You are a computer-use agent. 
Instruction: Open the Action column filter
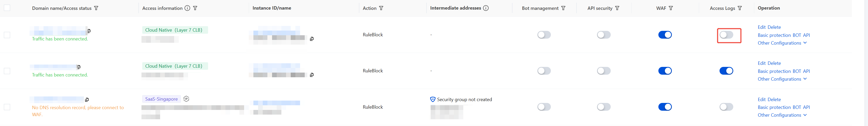coord(381,8)
